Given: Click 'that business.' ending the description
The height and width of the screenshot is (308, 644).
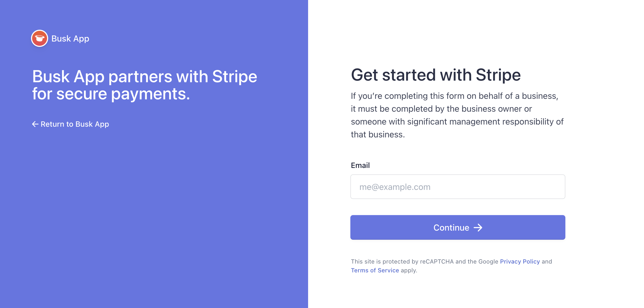Looking at the screenshot, I should pyautogui.click(x=378, y=134).
